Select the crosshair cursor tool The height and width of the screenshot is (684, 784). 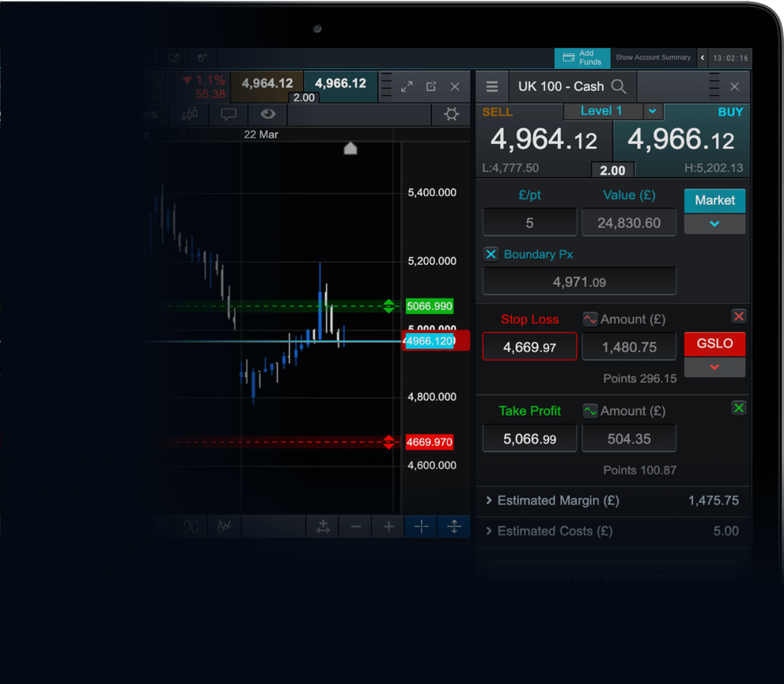[x=421, y=526]
